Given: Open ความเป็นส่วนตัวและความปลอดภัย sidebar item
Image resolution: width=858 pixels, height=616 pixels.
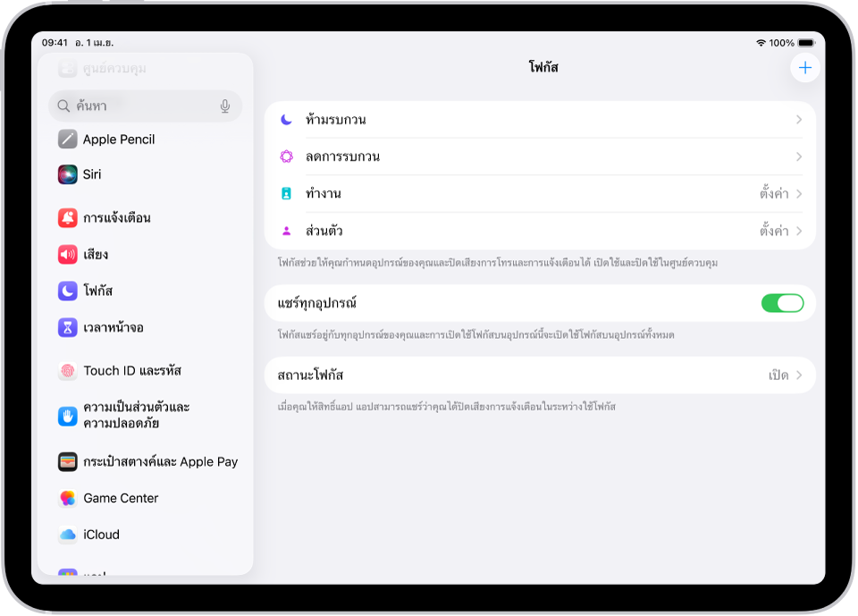Looking at the screenshot, I should (136, 415).
